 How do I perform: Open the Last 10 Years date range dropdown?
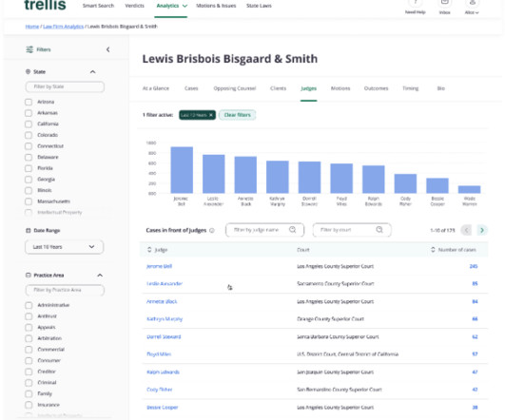[x=65, y=247]
